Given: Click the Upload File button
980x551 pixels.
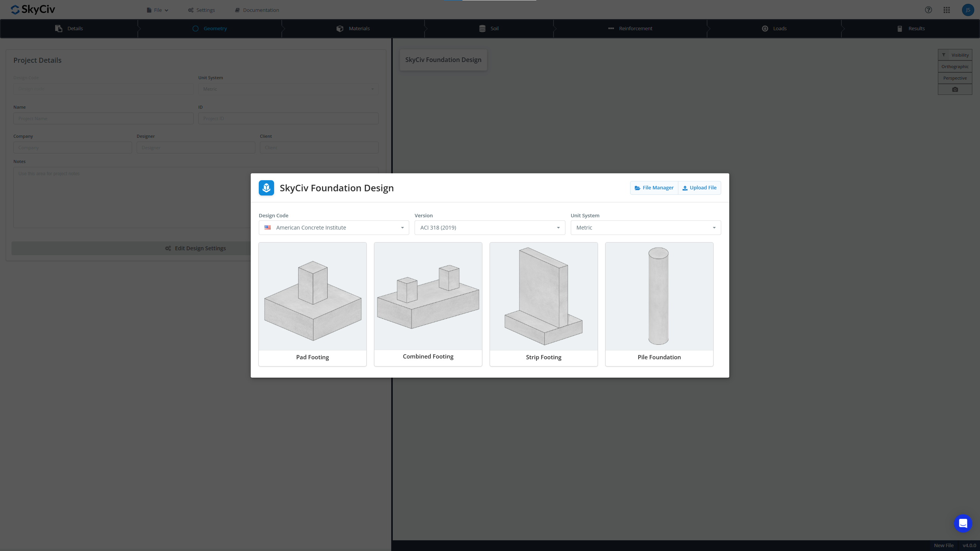Looking at the screenshot, I should (699, 188).
